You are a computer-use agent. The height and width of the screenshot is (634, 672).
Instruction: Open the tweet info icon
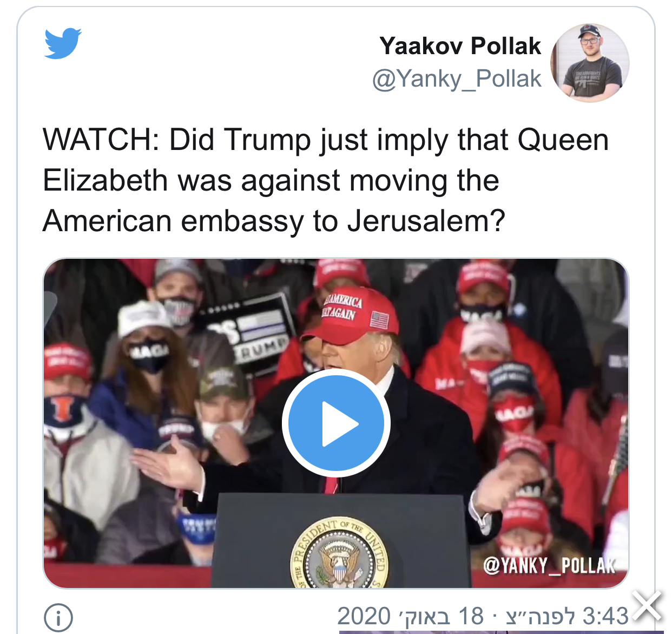[x=58, y=617]
